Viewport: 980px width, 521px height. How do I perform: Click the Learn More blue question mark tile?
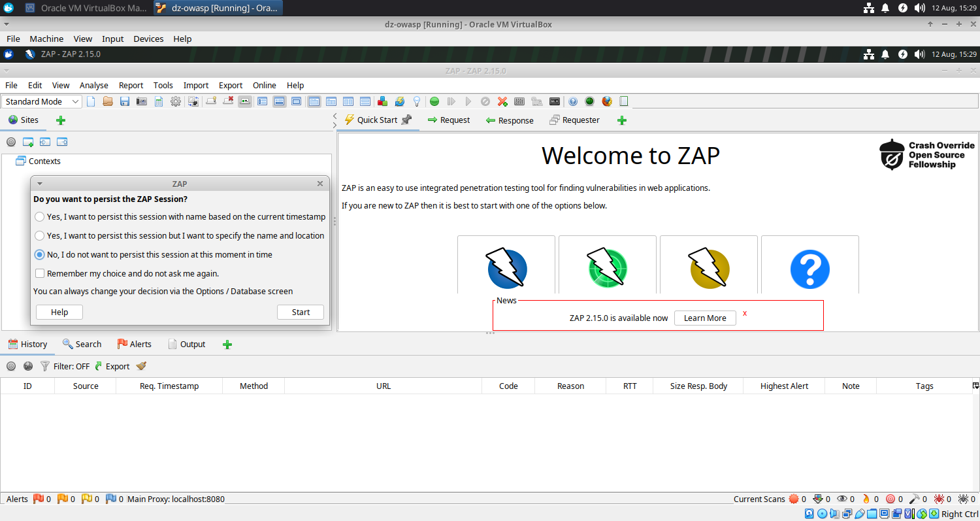point(810,265)
